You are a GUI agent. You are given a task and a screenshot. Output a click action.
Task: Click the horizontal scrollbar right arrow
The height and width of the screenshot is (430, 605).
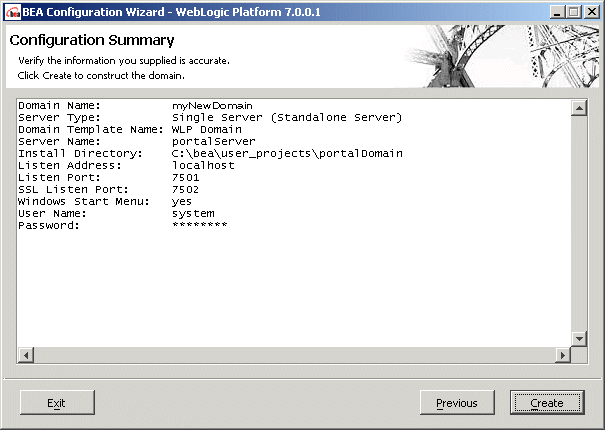click(x=563, y=355)
